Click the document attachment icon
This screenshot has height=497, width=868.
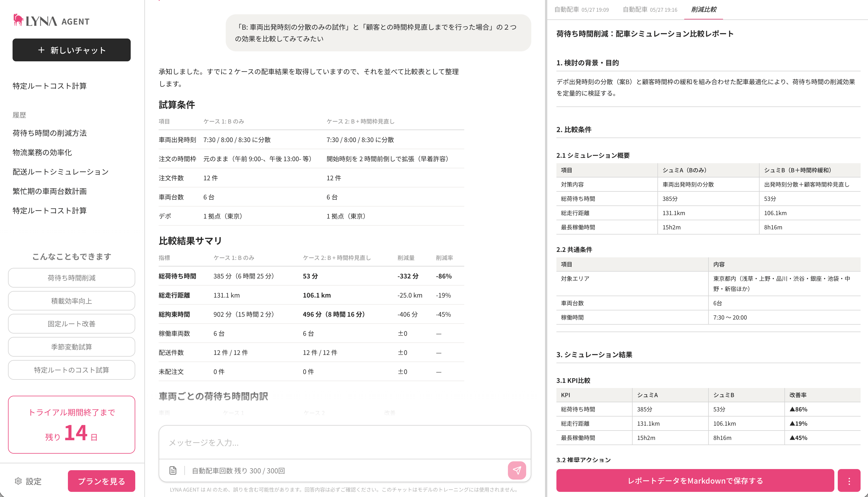click(x=173, y=470)
